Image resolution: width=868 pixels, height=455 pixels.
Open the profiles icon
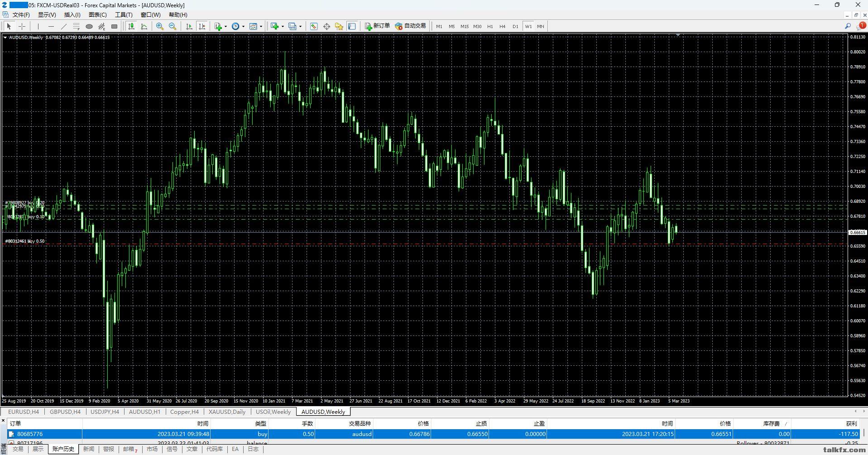pyautogui.click(x=293, y=26)
